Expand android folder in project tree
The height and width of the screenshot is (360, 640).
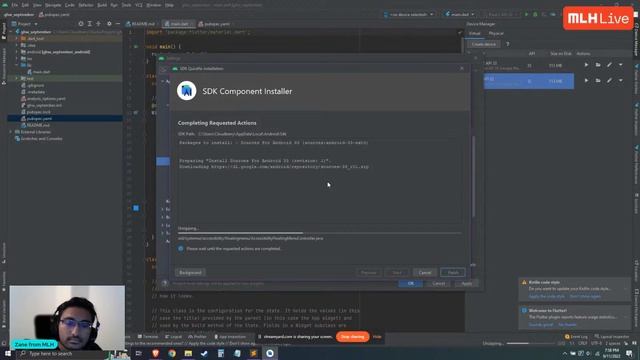click(x=17, y=52)
